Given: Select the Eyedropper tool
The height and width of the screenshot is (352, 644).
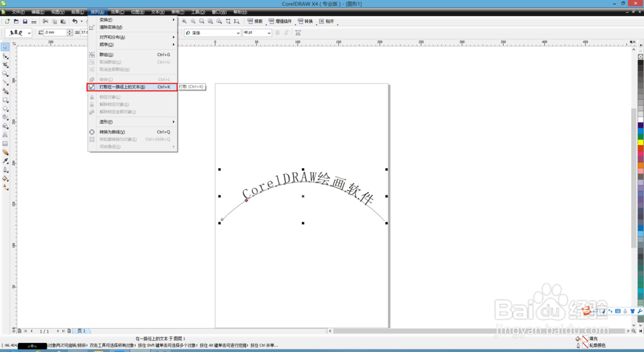Looking at the screenshot, I should [5, 161].
